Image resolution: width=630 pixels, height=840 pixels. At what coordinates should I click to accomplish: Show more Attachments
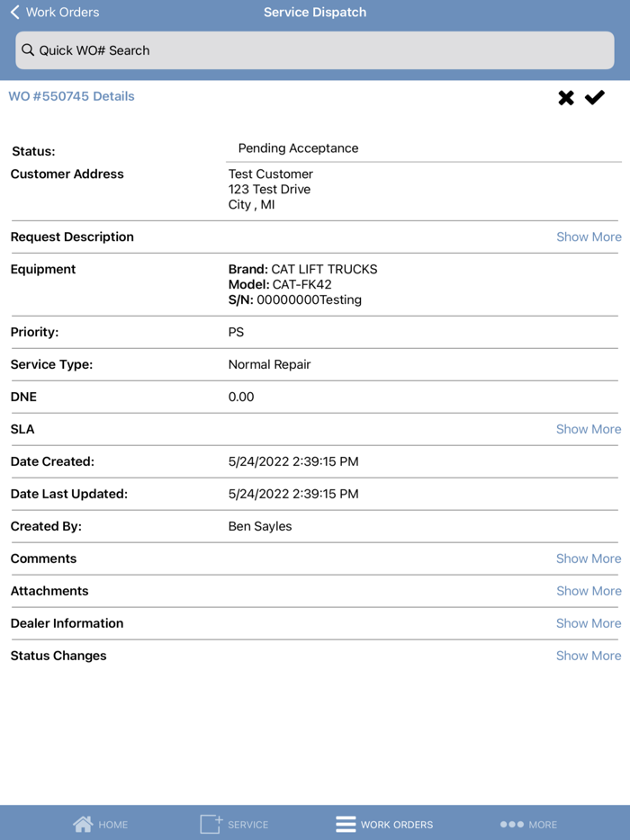tap(589, 591)
